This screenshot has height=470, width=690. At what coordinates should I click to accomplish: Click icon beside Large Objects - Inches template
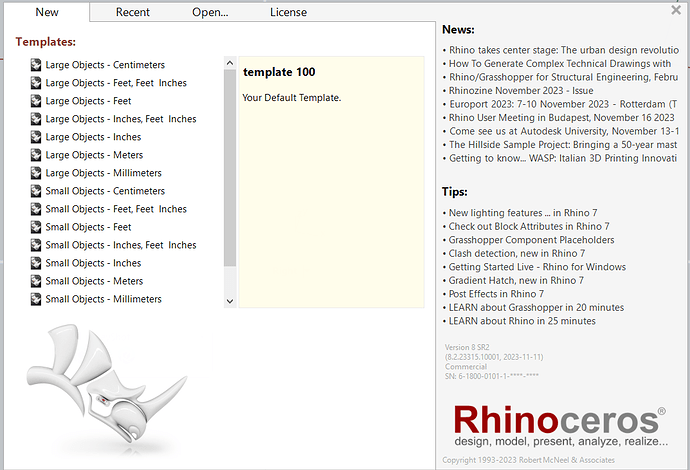36,137
